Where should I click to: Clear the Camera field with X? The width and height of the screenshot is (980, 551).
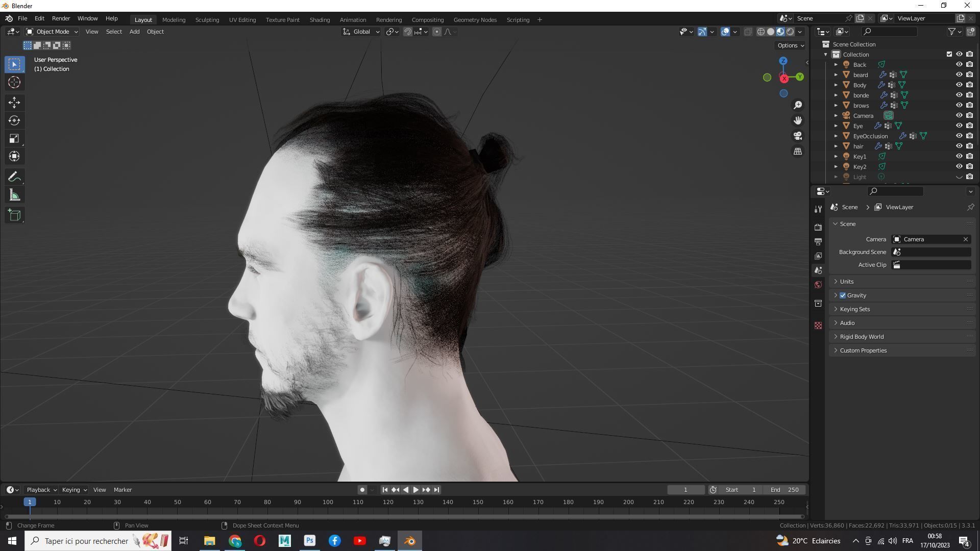click(965, 239)
